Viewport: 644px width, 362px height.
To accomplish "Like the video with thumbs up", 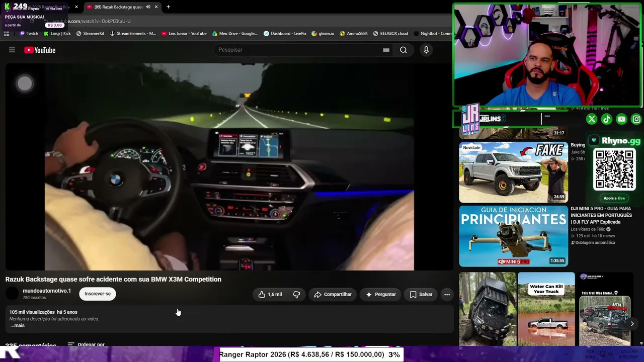I will pos(270,295).
